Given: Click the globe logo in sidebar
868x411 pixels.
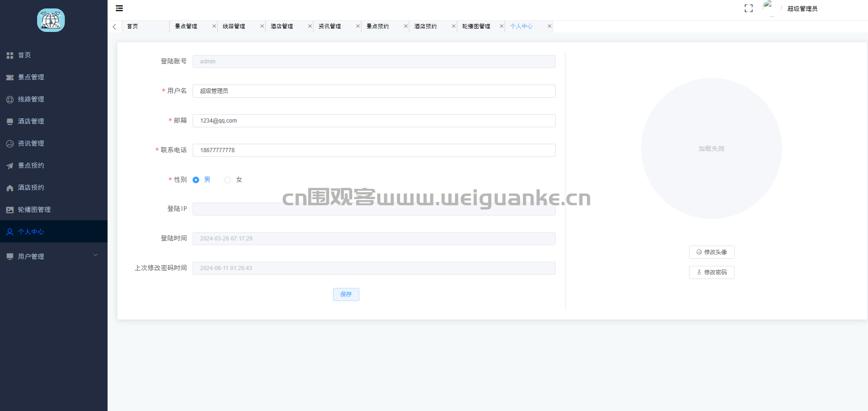Looking at the screenshot, I should pyautogui.click(x=51, y=20).
